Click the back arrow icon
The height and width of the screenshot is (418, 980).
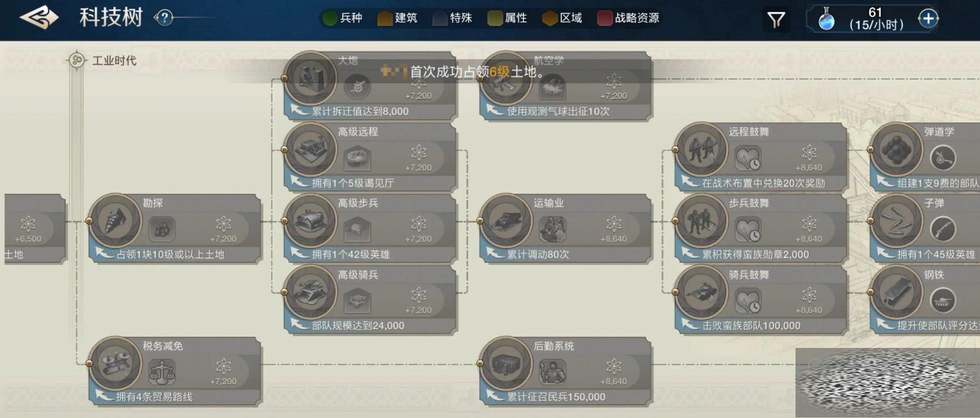coord(39,18)
